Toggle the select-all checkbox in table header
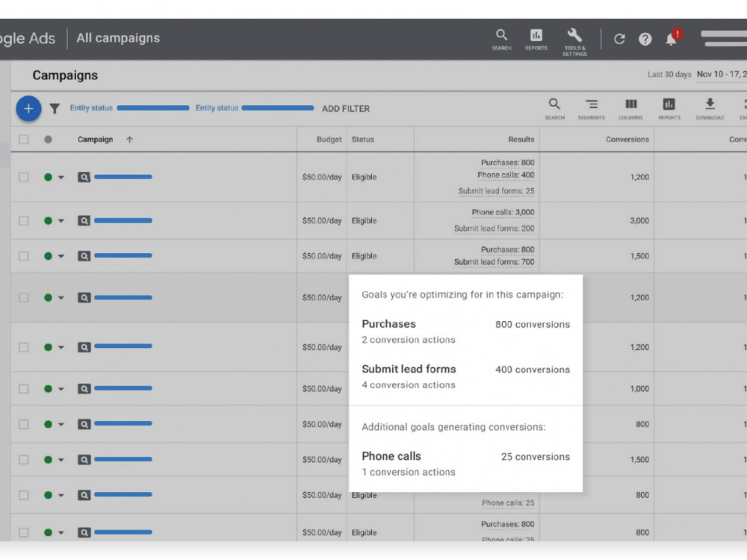This screenshot has height=560, width=747. (x=23, y=140)
